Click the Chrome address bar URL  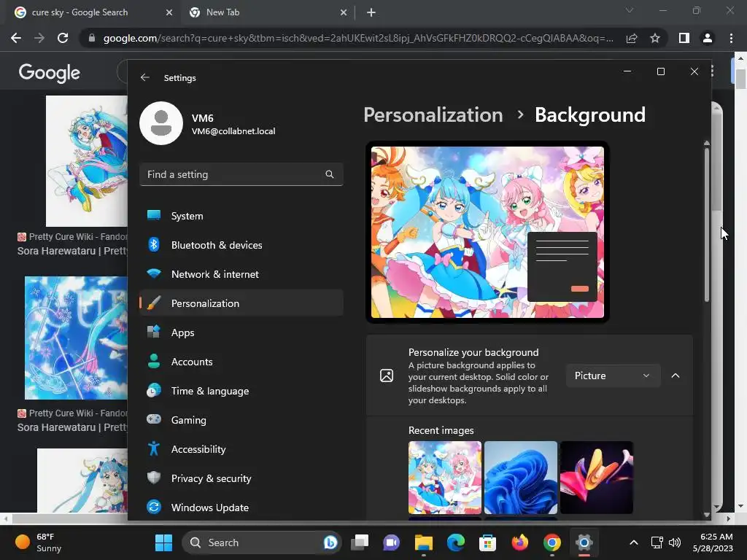[357, 38]
